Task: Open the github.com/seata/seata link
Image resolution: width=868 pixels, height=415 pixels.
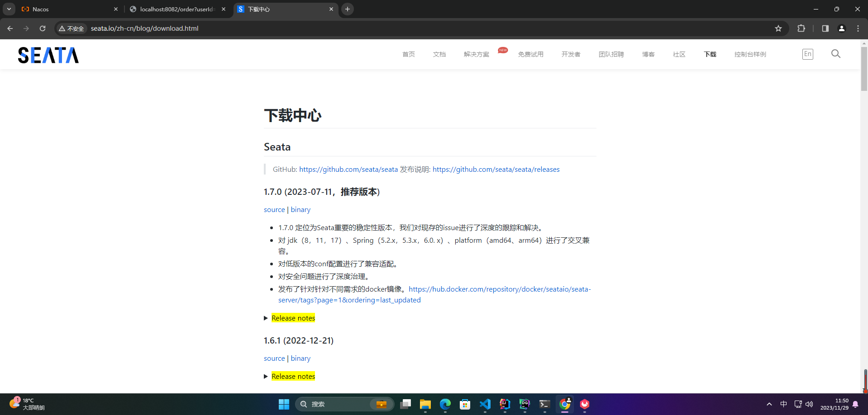Action: tap(348, 170)
